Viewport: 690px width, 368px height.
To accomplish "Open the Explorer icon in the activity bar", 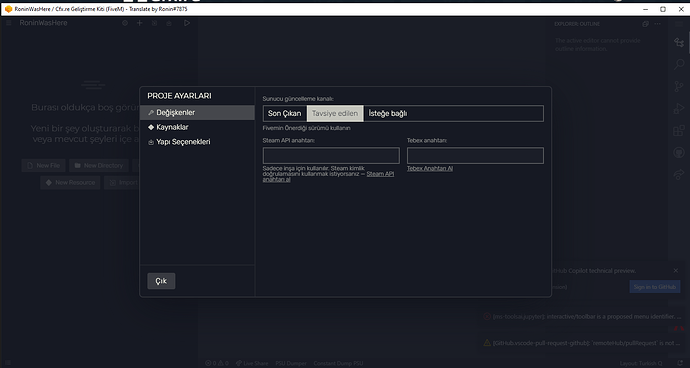I will pyautogui.click(x=679, y=42).
